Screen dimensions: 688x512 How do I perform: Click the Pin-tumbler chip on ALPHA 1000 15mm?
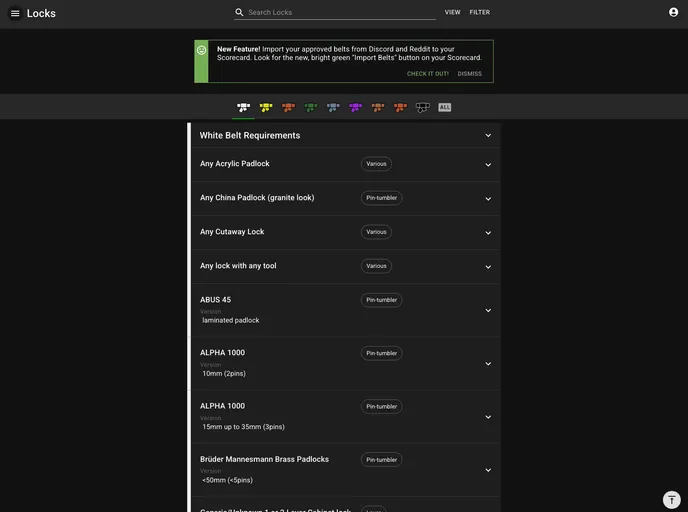point(381,406)
